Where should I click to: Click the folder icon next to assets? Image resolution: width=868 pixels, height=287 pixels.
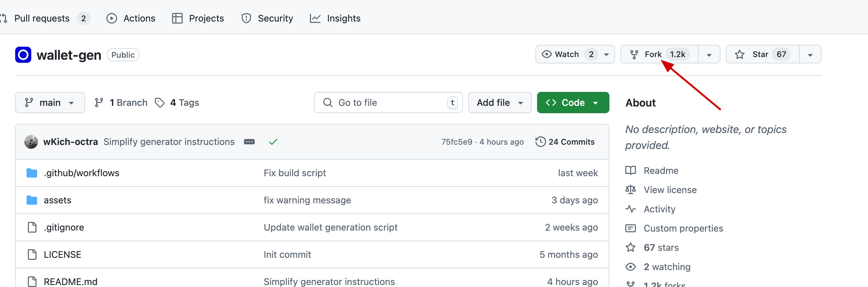(x=32, y=200)
